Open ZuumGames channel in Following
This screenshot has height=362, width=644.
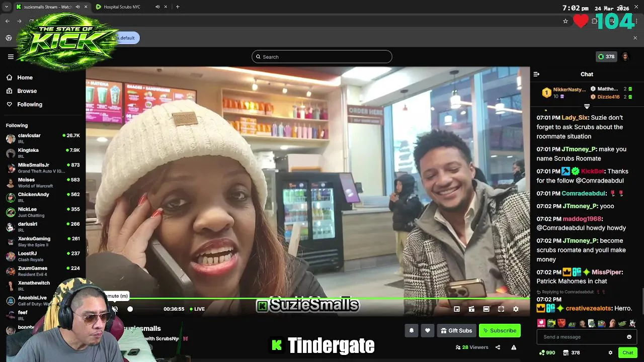[x=43, y=271]
